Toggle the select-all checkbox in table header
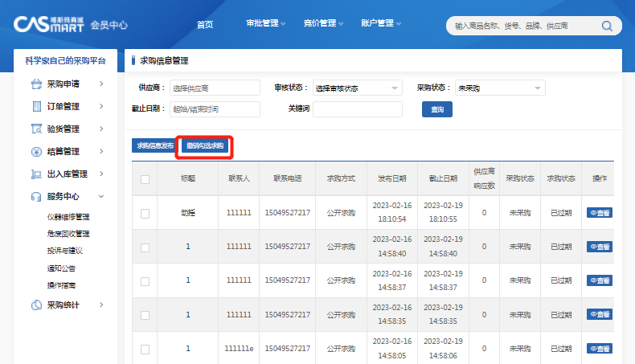Viewport: 635px width, 364px height. pyautogui.click(x=145, y=179)
